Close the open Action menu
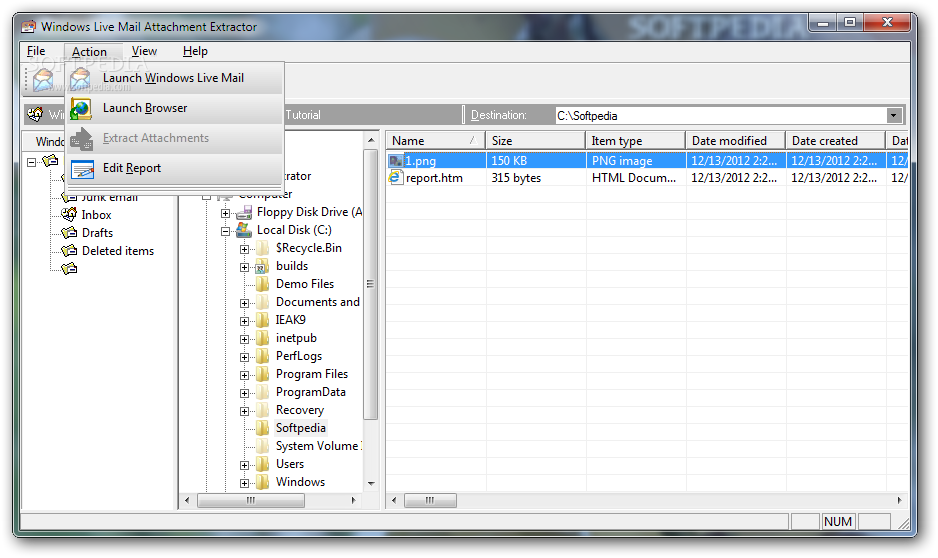This screenshot has height=558, width=938. 89,51
